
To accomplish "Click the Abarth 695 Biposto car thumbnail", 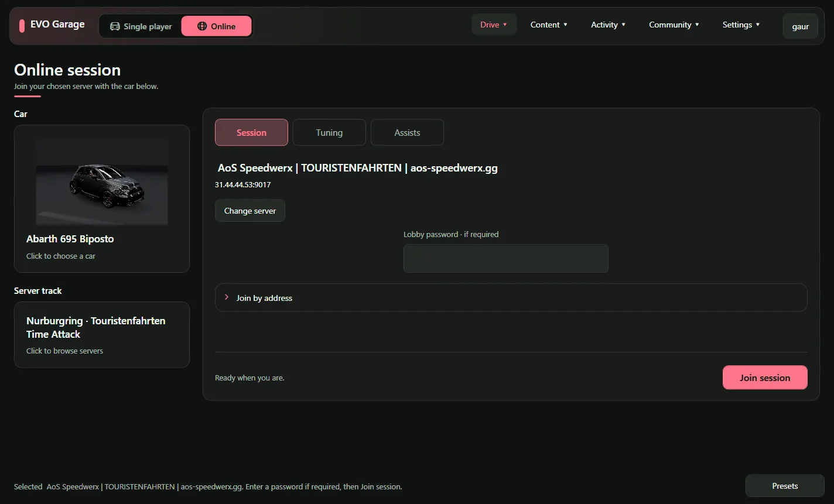I will pyautogui.click(x=102, y=182).
